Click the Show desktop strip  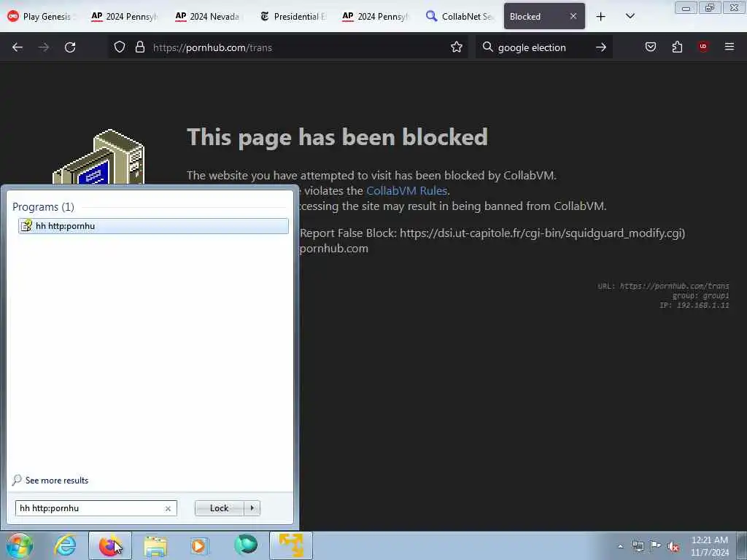[x=742, y=545]
